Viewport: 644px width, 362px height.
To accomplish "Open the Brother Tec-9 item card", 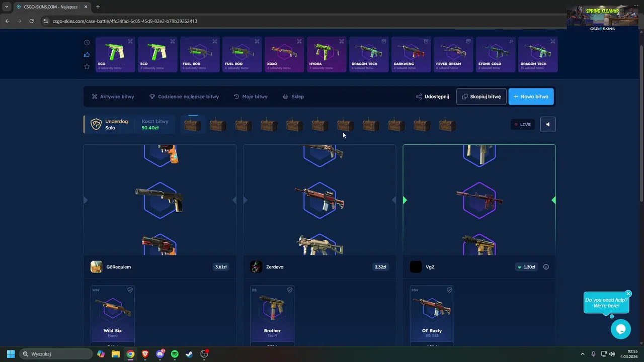I will 272,316.
